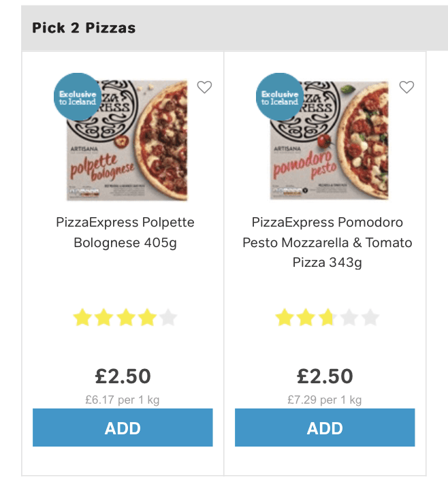Click the £2.50 price of Polpette Bolognese

(123, 376)
